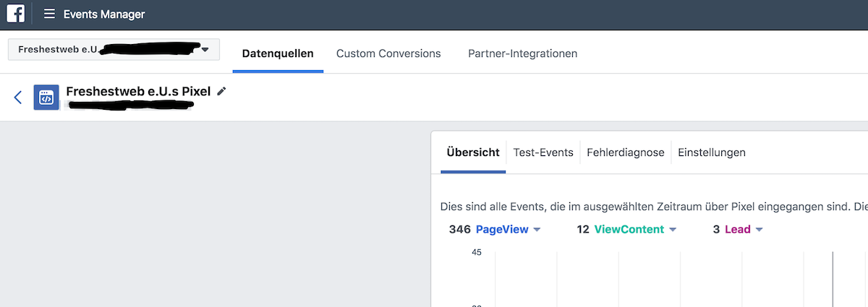This screenshot has height=307, width=868.
Task: Click the 12 ViewContent count
Action: tap(583, 230)
